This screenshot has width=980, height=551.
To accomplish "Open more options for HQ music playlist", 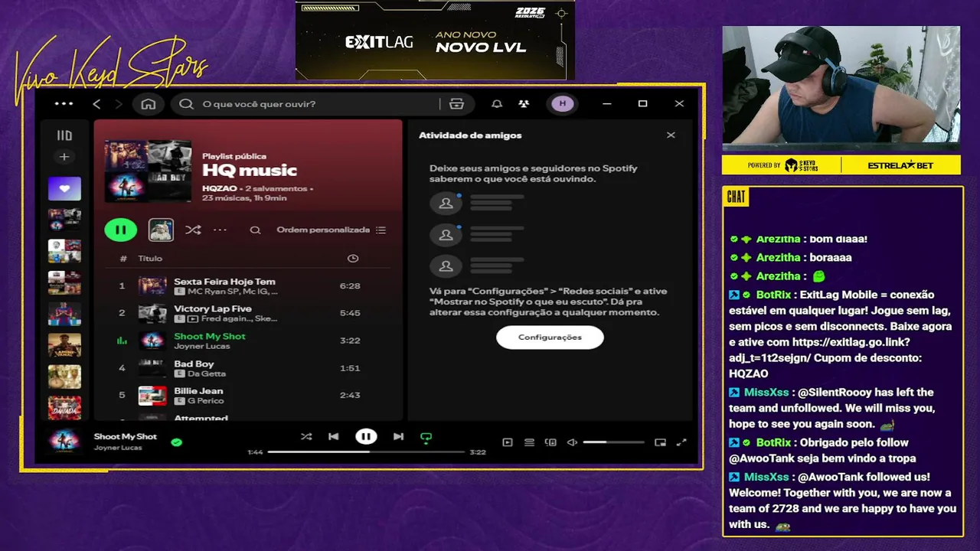I will point(220,230).
